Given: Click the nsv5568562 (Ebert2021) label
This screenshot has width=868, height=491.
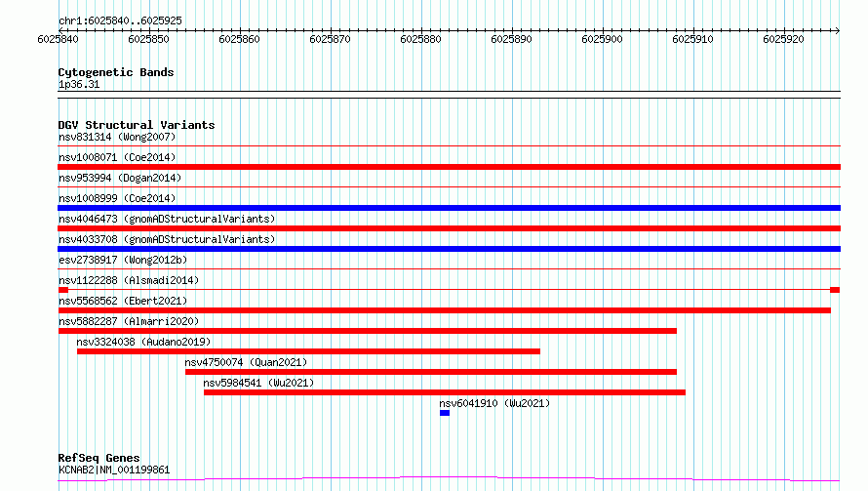Looking at the screenshot, I should coord(123,301).
